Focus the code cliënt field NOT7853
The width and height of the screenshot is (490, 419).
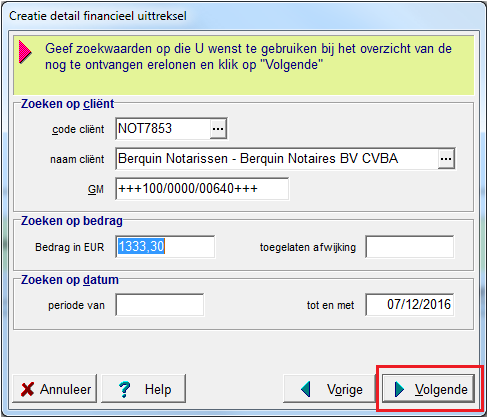[163, 129]
